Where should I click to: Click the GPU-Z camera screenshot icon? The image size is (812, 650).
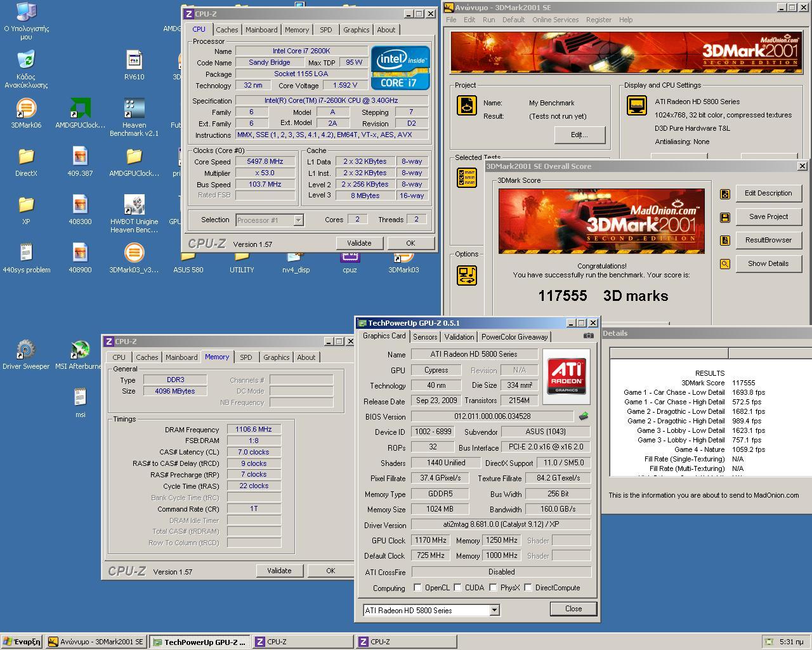[588, 336]
